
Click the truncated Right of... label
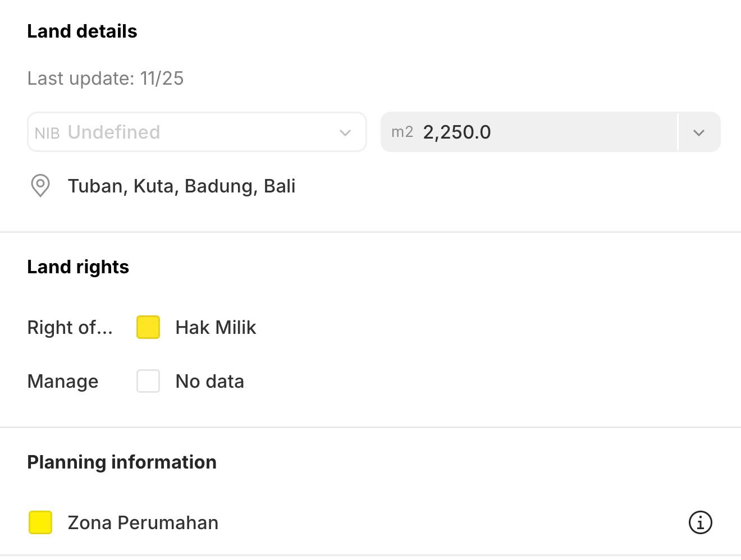pyautogui.click(x=70, y=328)
